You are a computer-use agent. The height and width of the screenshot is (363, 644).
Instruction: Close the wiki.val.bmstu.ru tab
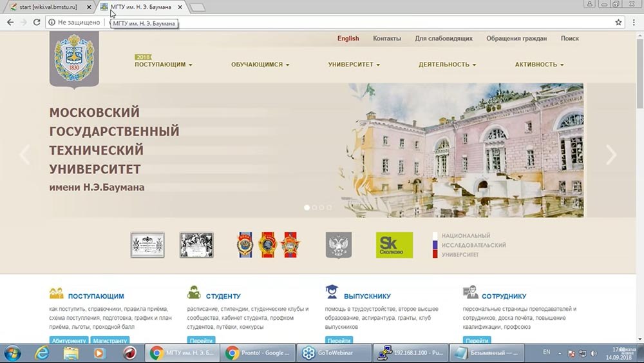pos(89,7)
